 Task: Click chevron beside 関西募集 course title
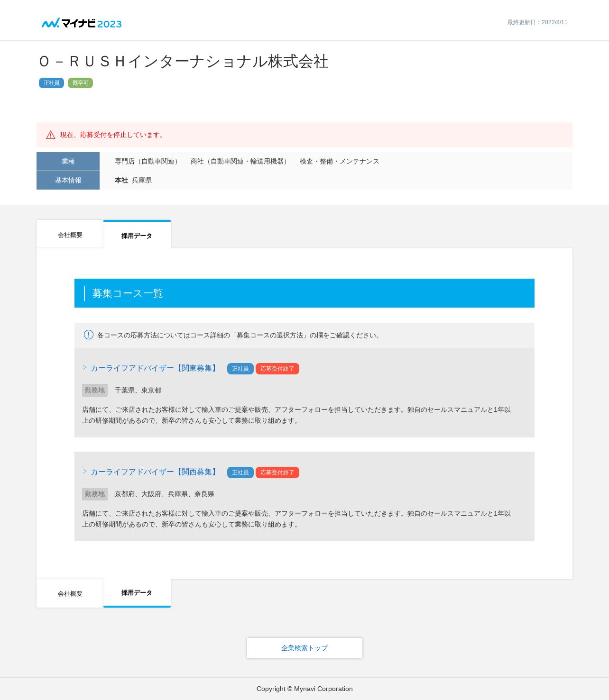[84, 472]
